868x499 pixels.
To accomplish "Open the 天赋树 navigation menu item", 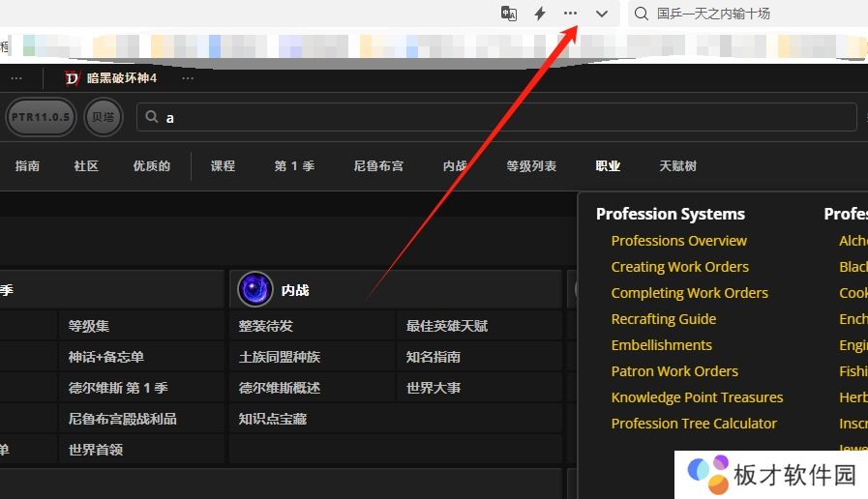I will (677, 165).
